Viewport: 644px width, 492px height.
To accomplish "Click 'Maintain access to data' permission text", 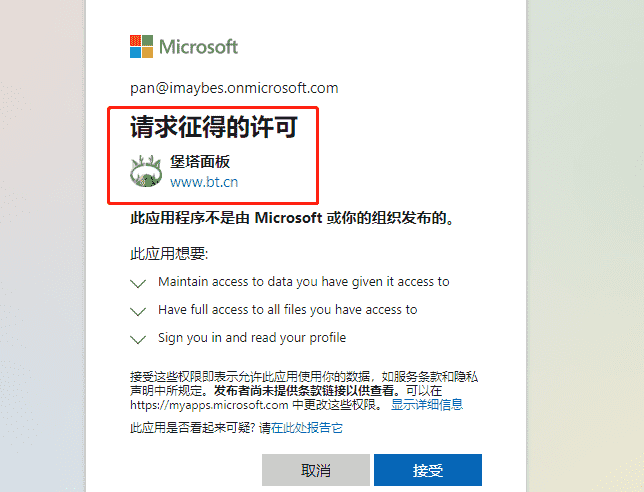I will tap(304, 282).
